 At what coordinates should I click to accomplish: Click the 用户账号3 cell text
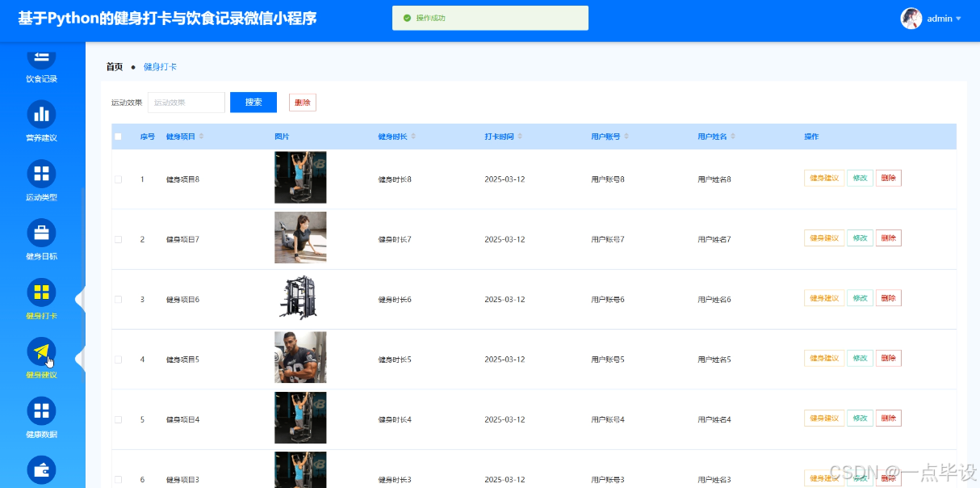pyautogui.click(x=608, y=480)
